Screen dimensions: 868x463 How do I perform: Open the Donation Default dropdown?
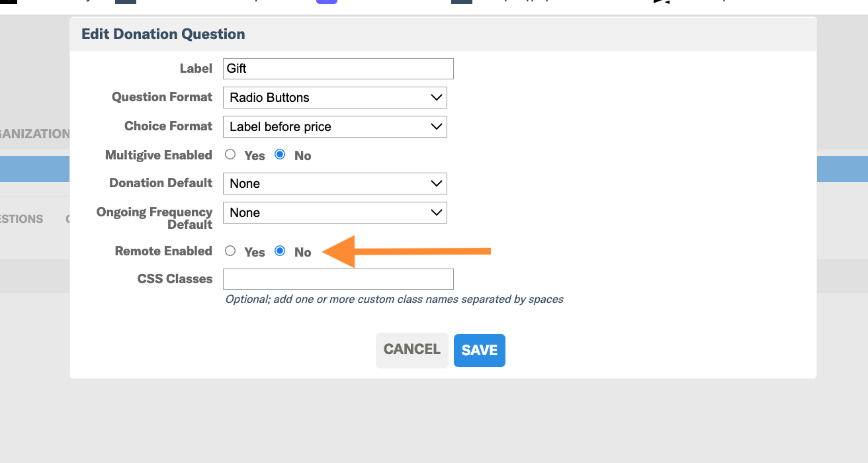(x=335, y=183)
